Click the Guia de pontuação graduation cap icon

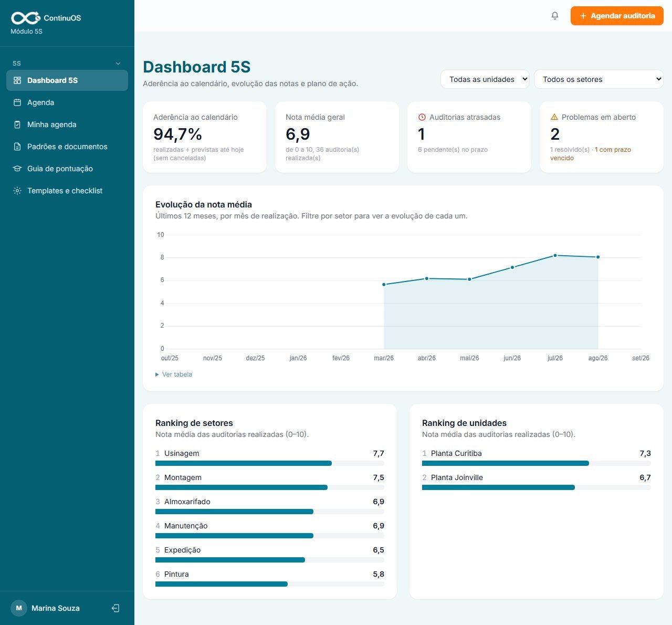(17, 169)
